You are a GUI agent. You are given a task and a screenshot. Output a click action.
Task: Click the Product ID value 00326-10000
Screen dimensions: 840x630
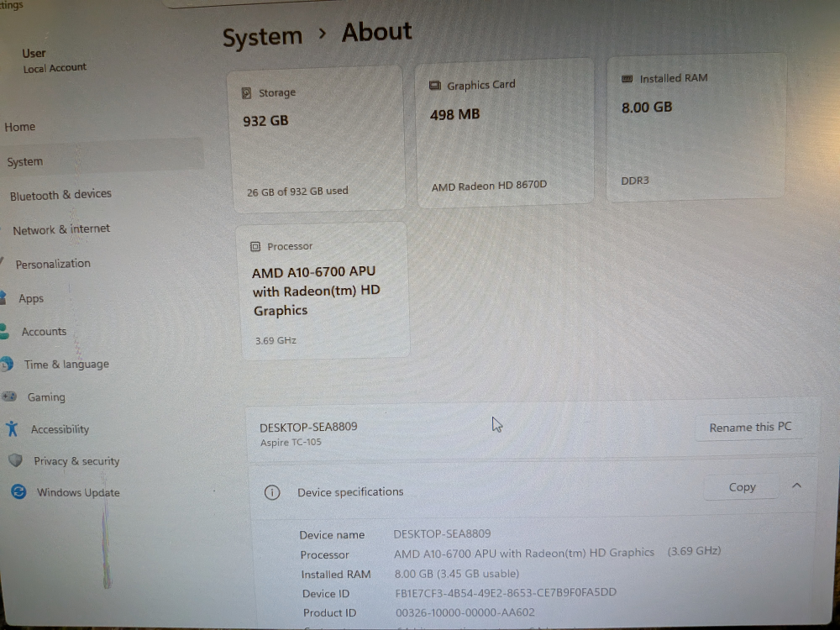click(x=465, y=612)
